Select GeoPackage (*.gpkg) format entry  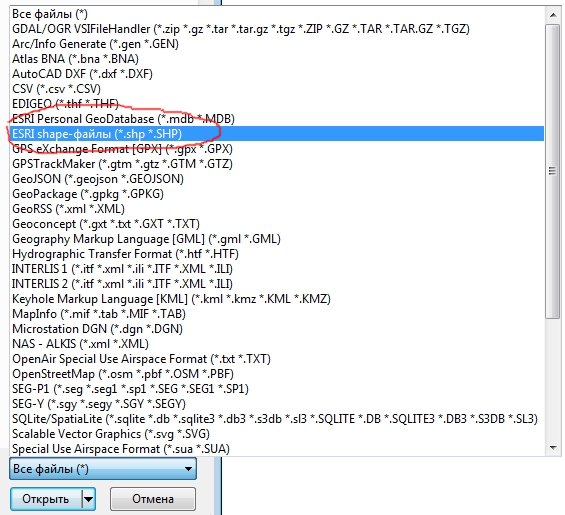click(x=277, y=194)
